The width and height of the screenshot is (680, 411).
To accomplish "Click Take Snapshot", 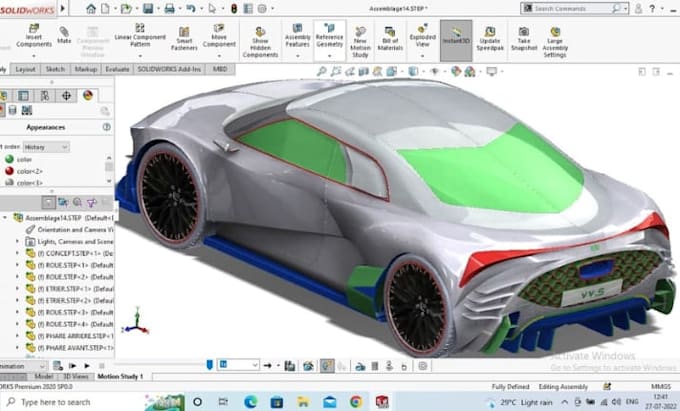I will 524,39.
